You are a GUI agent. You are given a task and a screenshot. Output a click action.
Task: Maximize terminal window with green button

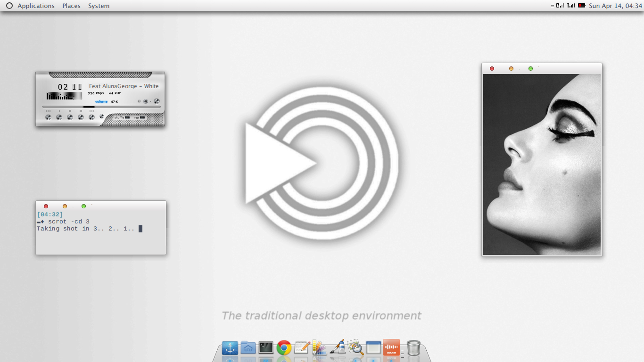83,206
